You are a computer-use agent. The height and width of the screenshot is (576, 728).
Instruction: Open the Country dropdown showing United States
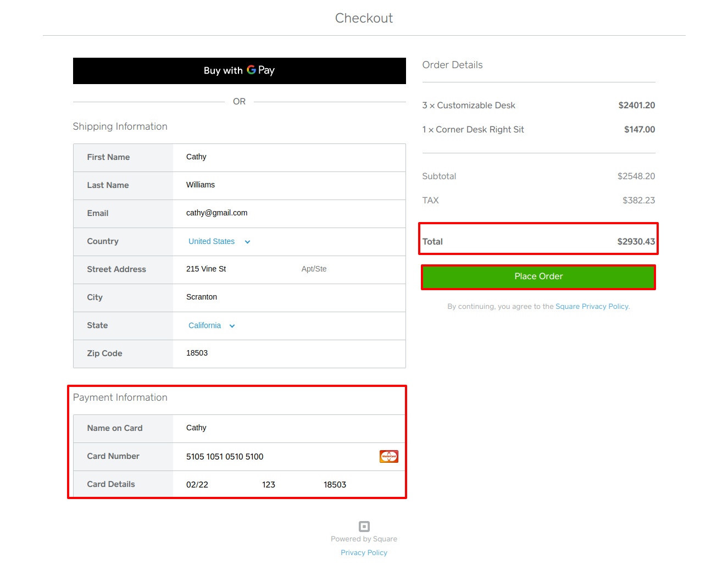(x=219, y=242)
